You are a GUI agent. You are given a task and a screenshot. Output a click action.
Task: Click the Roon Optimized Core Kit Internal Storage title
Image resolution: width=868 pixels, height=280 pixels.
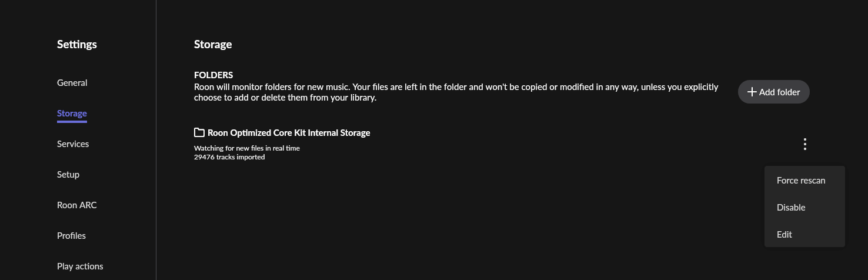tap(289, 133)
